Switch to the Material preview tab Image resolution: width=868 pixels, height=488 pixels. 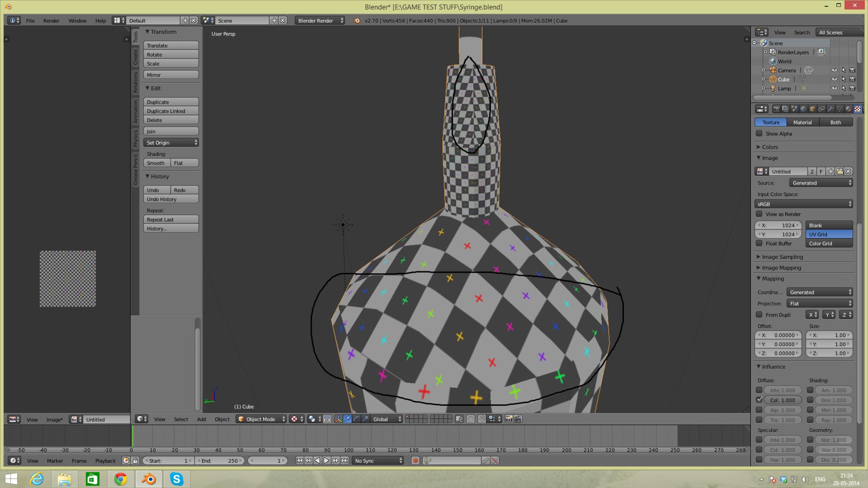(x=802, y=122)
